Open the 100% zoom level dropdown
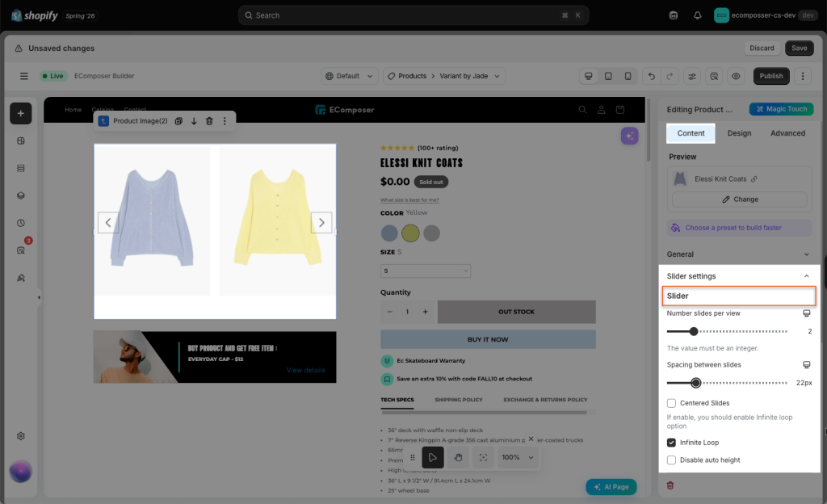 click(x=518, y=457)
